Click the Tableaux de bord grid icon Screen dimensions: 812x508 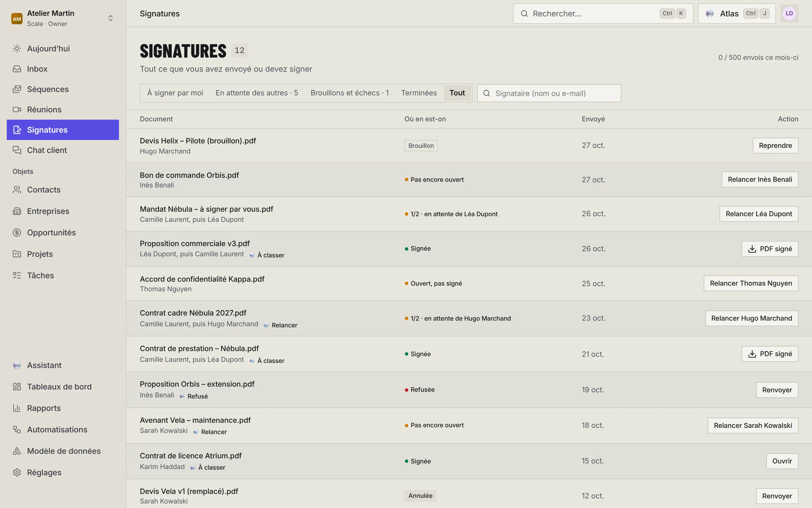pos(17,387)
